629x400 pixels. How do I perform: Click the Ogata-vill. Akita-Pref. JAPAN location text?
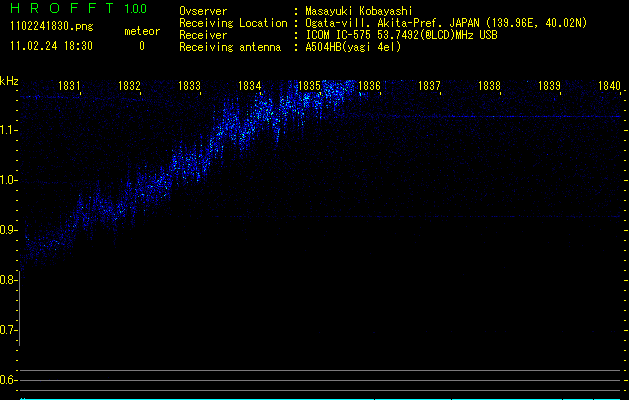[446, 23]
